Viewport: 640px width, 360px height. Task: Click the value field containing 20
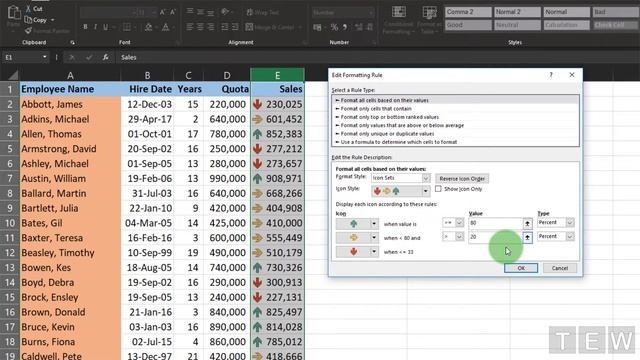[x=495, y=237]
